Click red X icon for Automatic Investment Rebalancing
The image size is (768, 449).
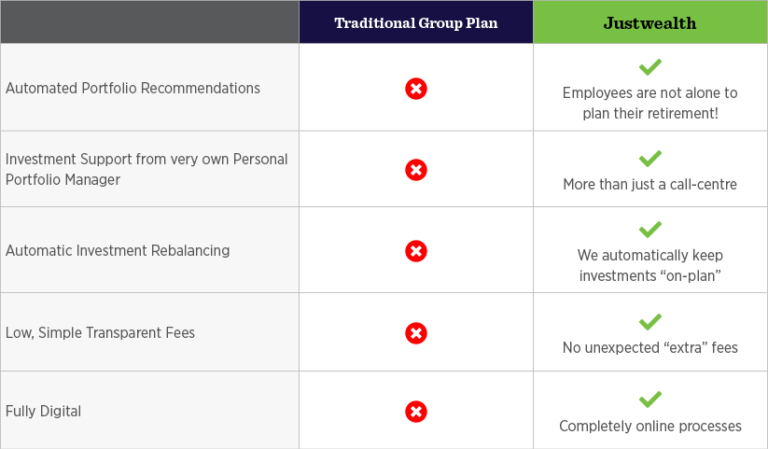(416, 251)
